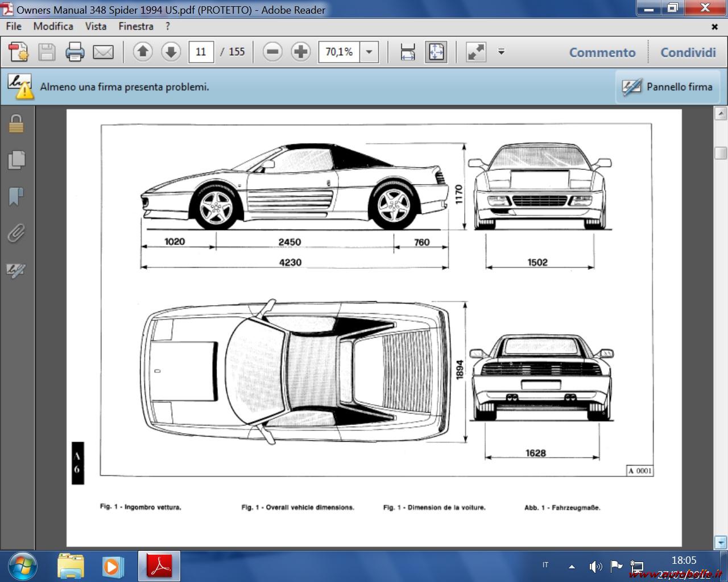Open the Modifica menu
This screenshot has width=728, height=582.
(53, 26)
